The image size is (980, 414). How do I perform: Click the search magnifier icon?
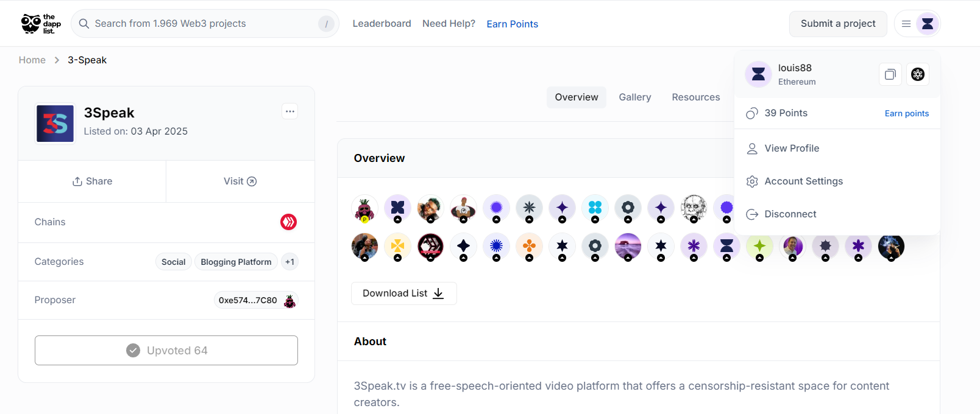pyautogui.click(x=84, y=24)
